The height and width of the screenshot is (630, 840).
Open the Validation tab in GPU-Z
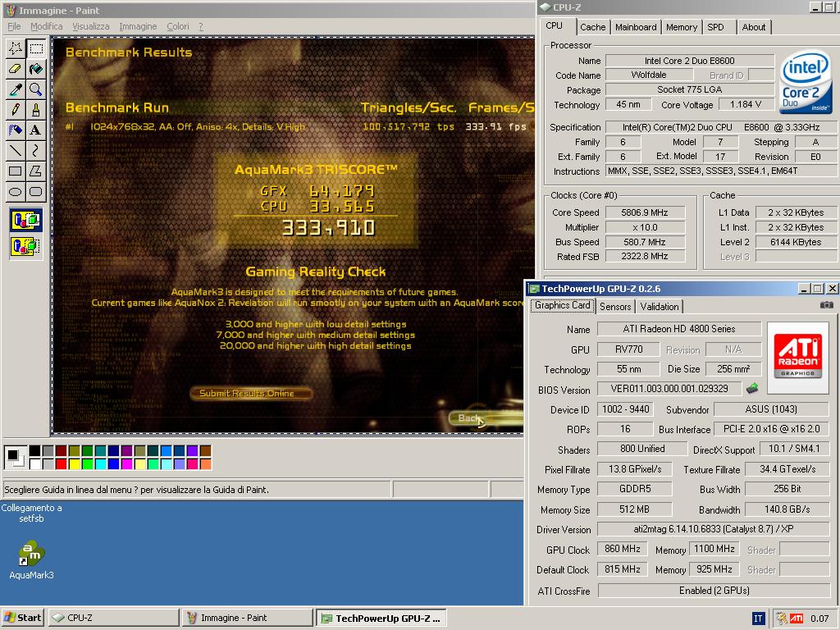click(x=660, y=307)
